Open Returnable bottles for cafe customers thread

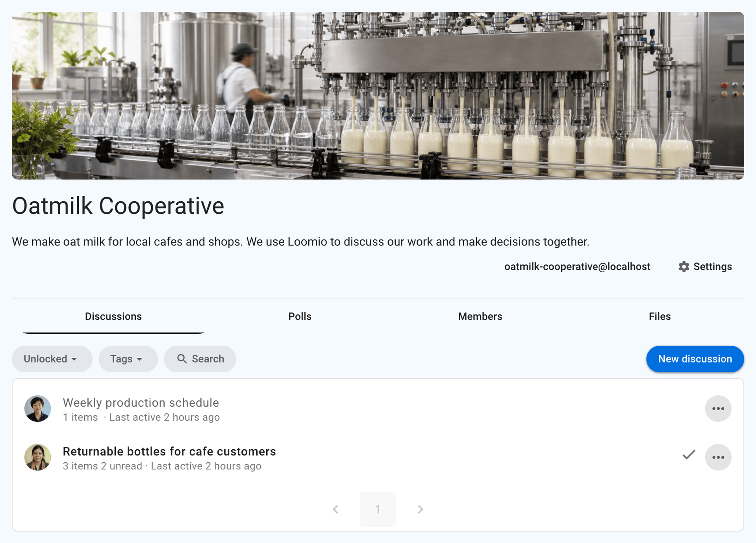(169, 451)
